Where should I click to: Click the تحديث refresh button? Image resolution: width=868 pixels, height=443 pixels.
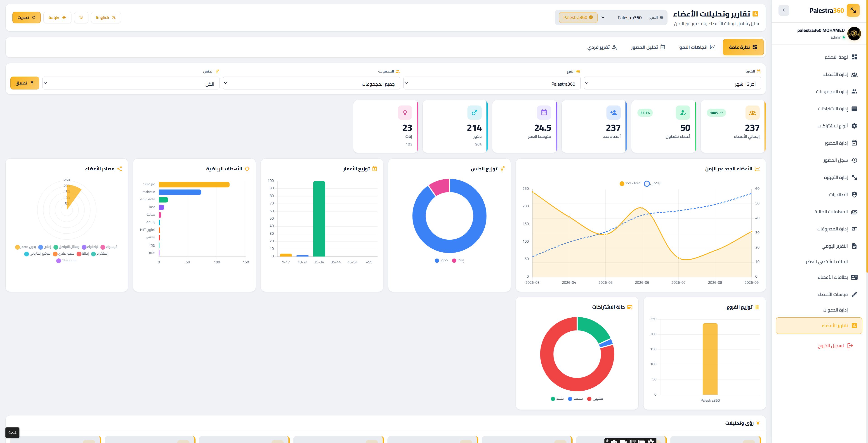coord(27,17)
